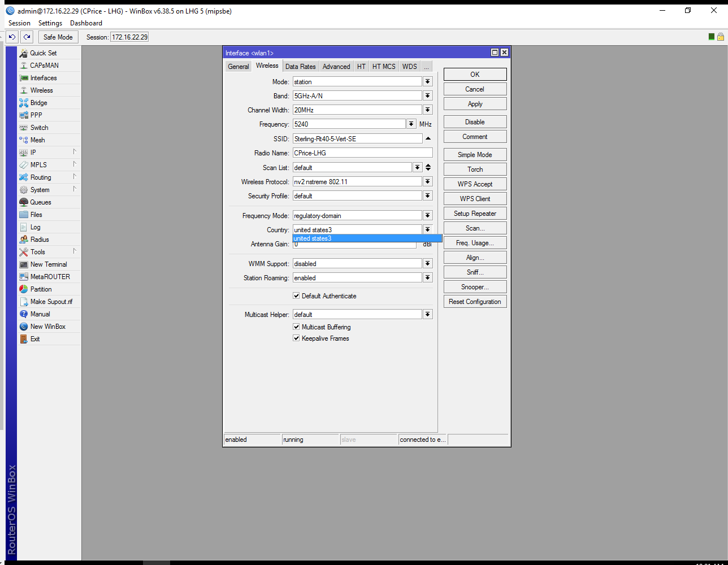Open the Session menu
The image size is (728, 565).
pyautogui.click(x=19, y=23)
